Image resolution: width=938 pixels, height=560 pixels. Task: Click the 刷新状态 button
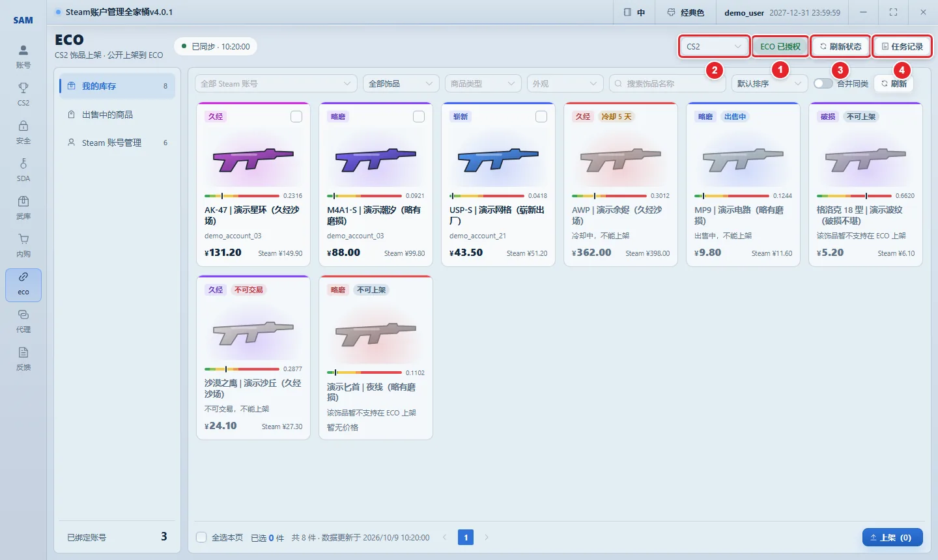click(840, 47)
